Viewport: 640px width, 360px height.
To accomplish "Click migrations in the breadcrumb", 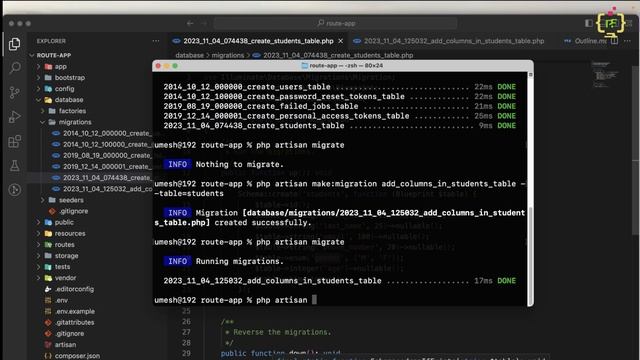I will coord(227,55).
